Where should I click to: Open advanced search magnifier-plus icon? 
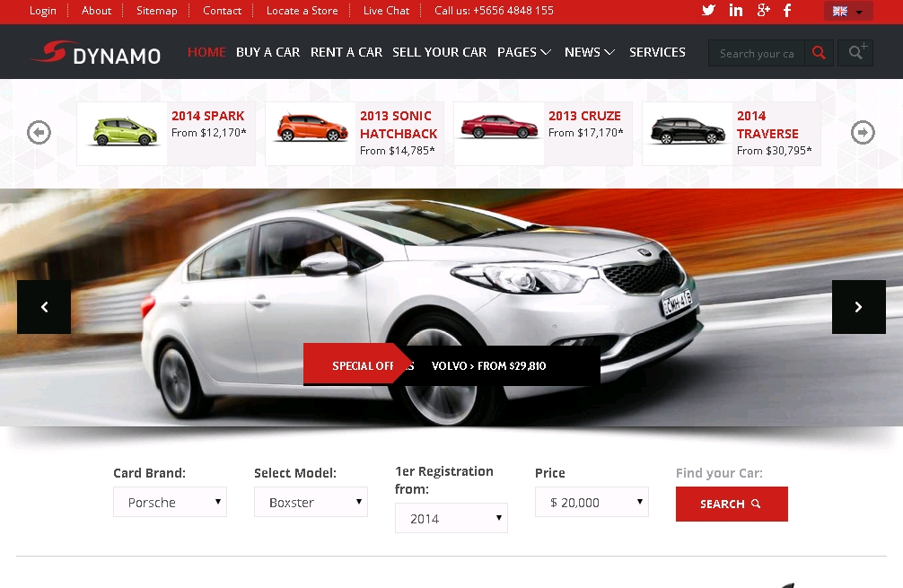855,53
